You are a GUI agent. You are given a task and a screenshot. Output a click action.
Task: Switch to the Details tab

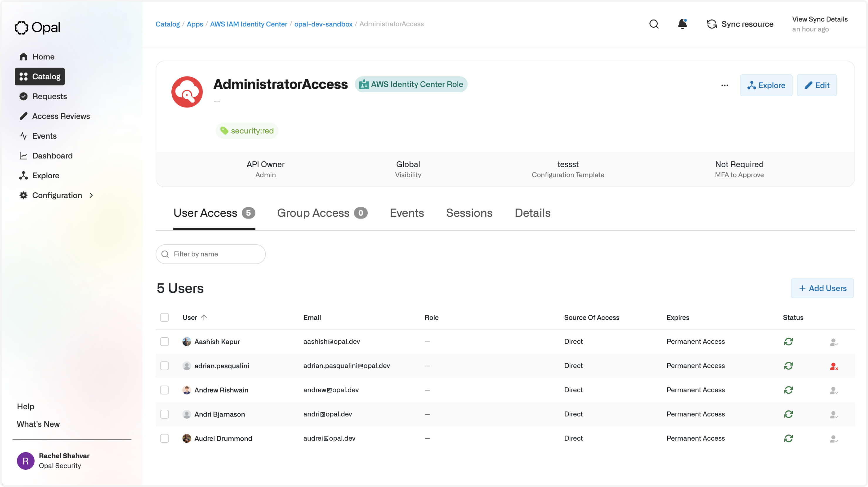click(532, 213)
